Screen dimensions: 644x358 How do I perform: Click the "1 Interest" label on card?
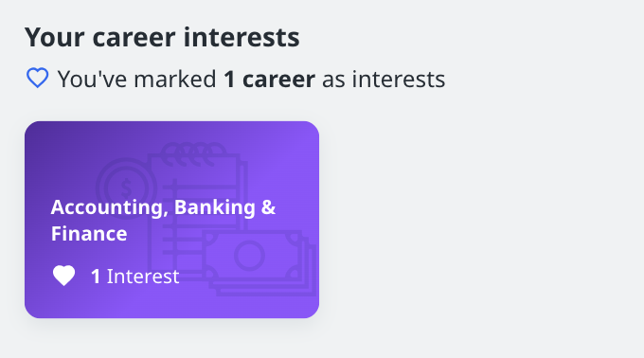coord(134,277)
